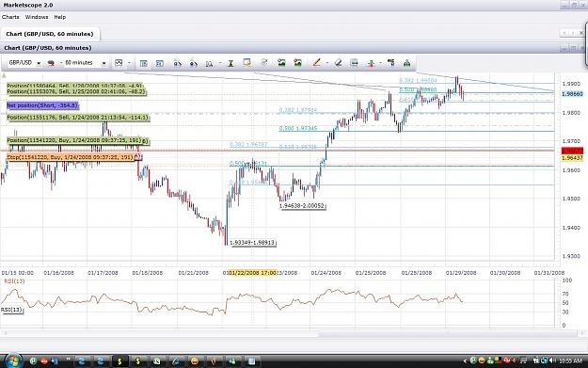Click the blue 1.98660 current price tag
Viewport: 588px width, 368px height.
coord(572,94)
